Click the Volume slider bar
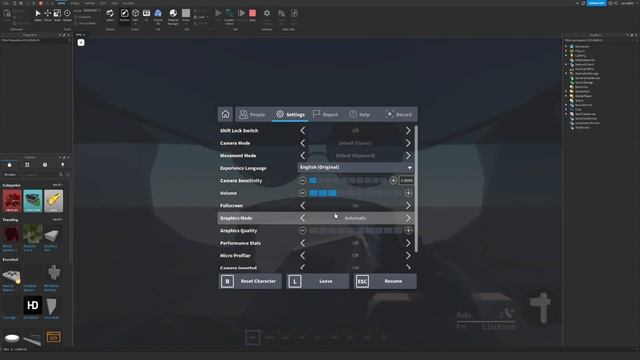 click(x=356, y=193)
